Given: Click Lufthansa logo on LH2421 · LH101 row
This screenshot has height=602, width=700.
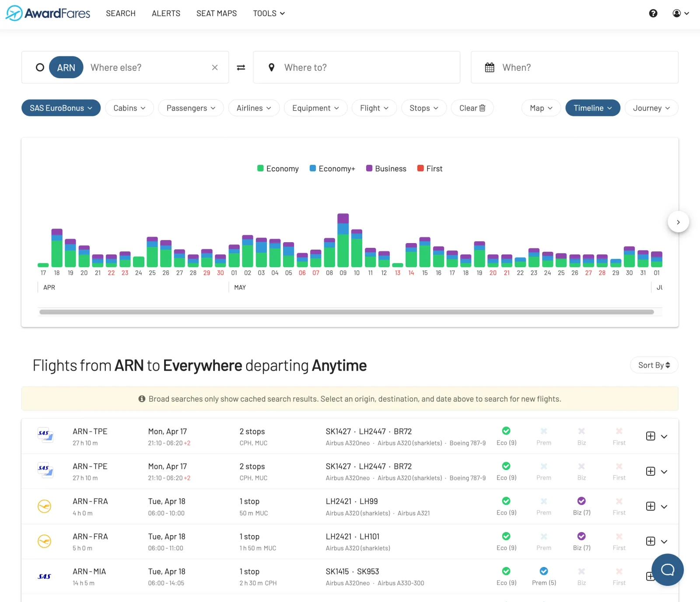Looking at the screenshot, I should (45, 541).
